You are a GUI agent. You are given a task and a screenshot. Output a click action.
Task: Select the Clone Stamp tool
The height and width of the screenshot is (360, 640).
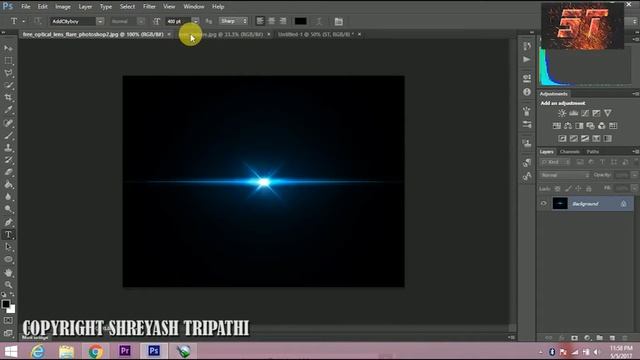(x=8, y=147)
